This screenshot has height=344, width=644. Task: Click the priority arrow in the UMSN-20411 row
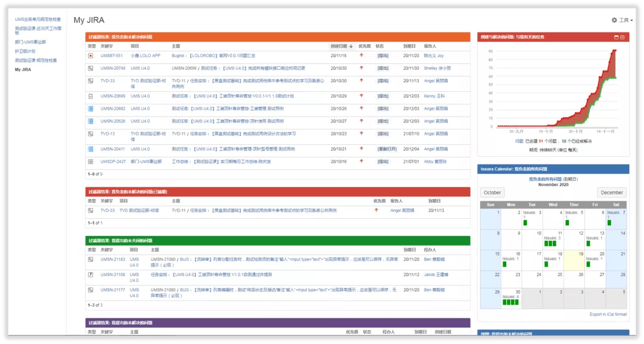point(361,149)
